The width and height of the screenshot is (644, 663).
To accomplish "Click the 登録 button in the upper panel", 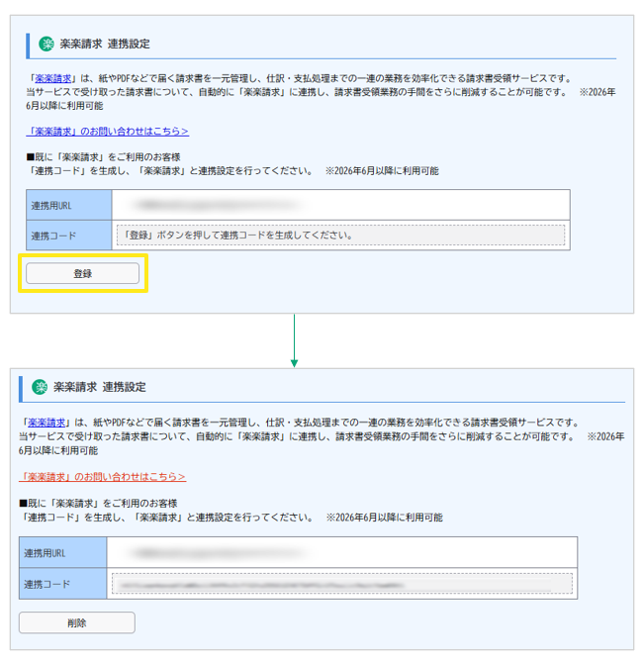I will (82, 273).
